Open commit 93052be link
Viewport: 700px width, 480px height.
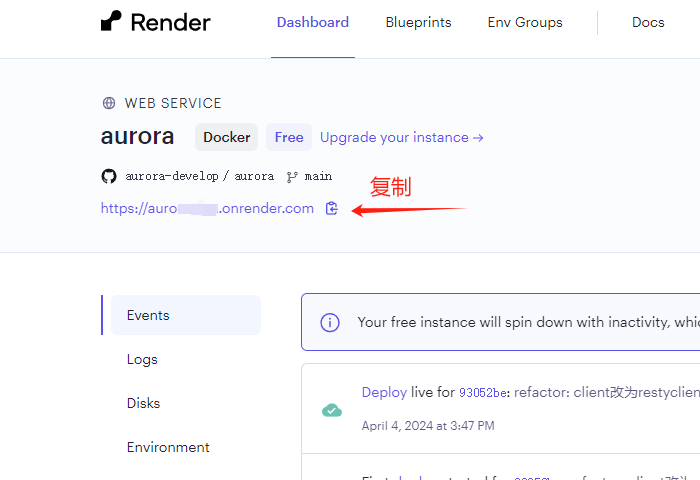483,392
